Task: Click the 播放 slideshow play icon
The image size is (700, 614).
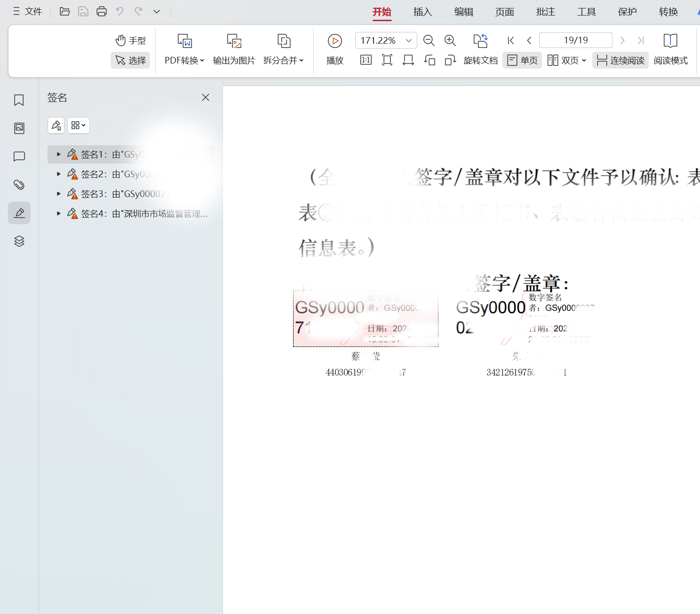Action: tap(334, 41)
